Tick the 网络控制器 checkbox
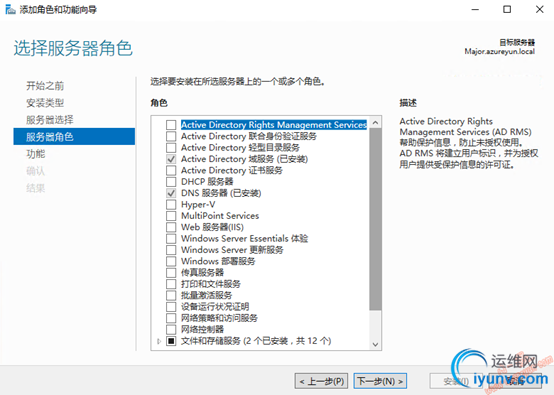This screenshot has height=395, width=554. [x=171, y=329]
